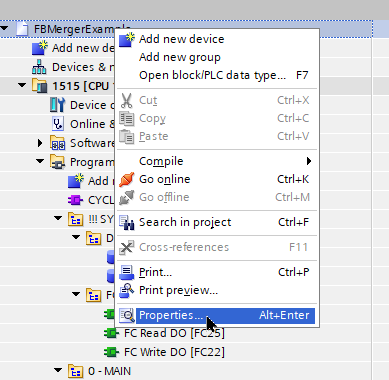Click the Device configuration icon in tree
The image size is (389, 380).
57,105
